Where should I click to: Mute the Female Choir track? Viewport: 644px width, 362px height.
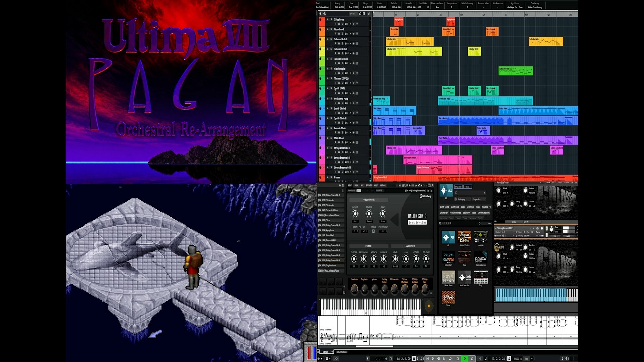click(327, 128)
